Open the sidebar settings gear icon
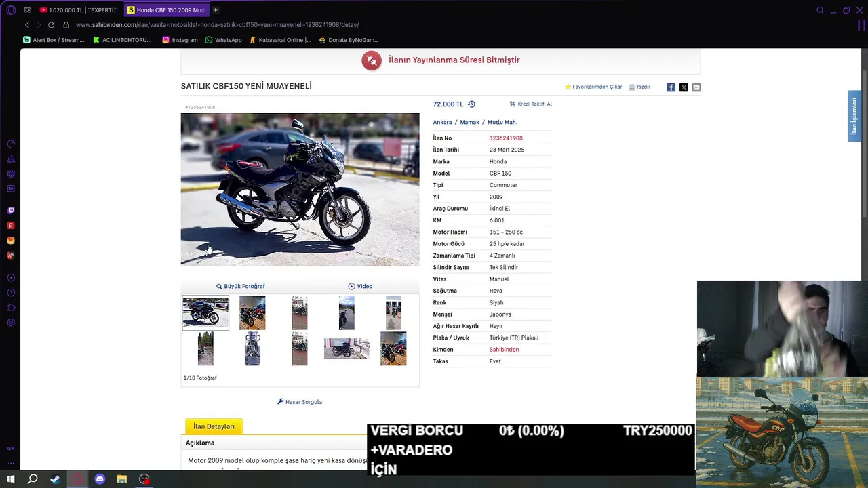Viewport: 868px width, 488px height. click(11, 323)
